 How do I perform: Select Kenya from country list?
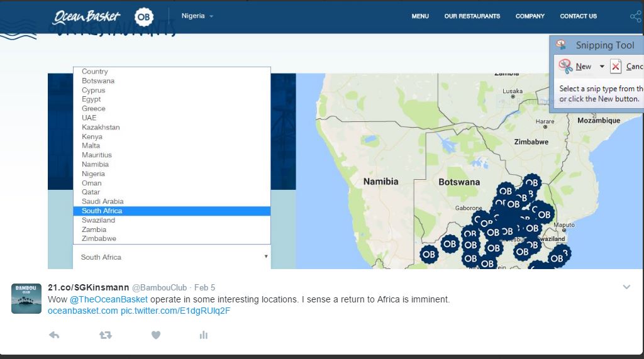coord(172,137)
